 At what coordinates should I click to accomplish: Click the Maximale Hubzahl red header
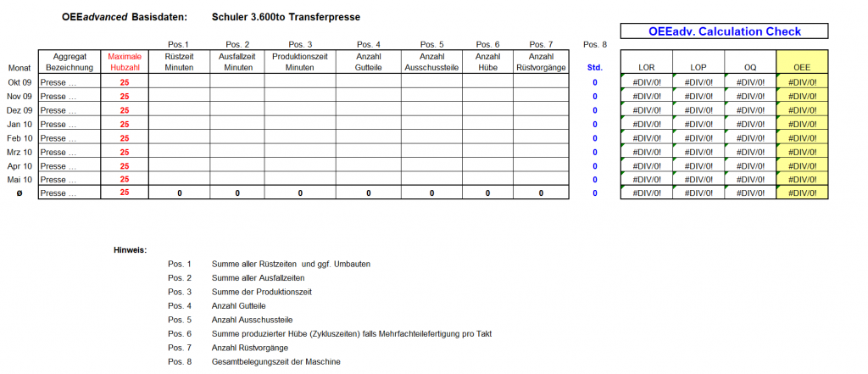click(x=125, y=61)
